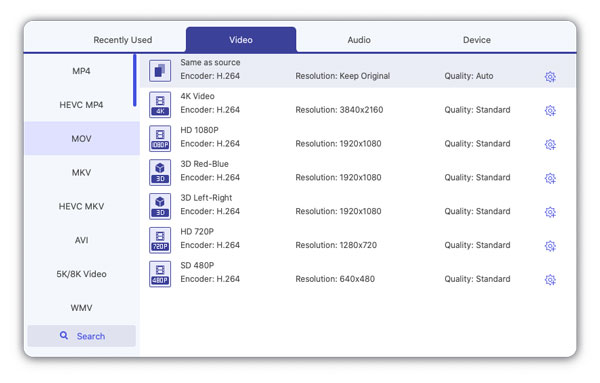600x383 pixels.
Task: Open settings gear for Same as source
Action: 550,77
